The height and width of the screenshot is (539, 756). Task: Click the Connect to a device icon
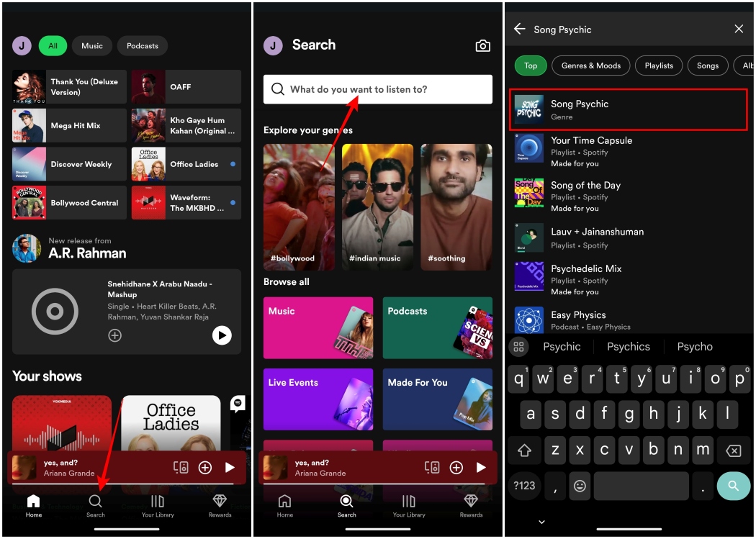[181, 467]
